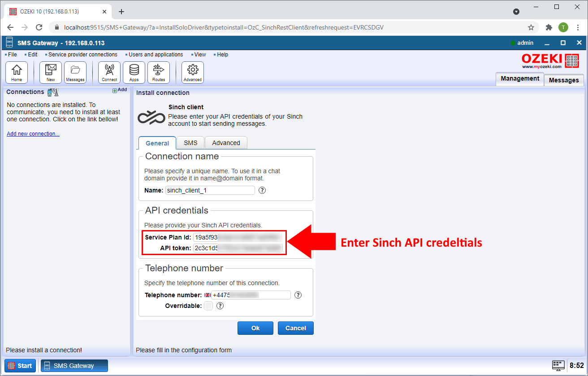This screenshot has height=376, width=588.
Task: Open help for the Overridable option
Action: [220, 306]
